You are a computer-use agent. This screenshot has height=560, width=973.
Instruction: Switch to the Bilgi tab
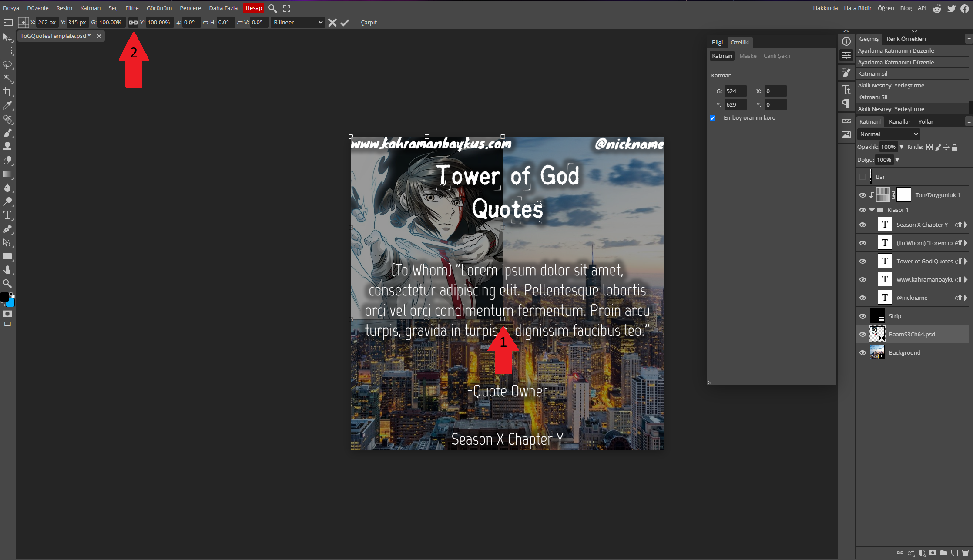point(717,42)
